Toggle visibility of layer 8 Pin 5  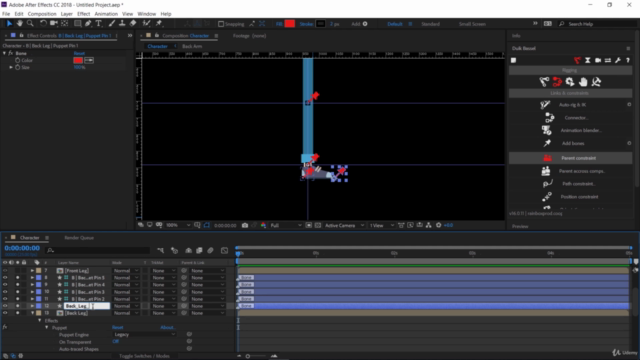pyautogui.click(x=5, y=278)
